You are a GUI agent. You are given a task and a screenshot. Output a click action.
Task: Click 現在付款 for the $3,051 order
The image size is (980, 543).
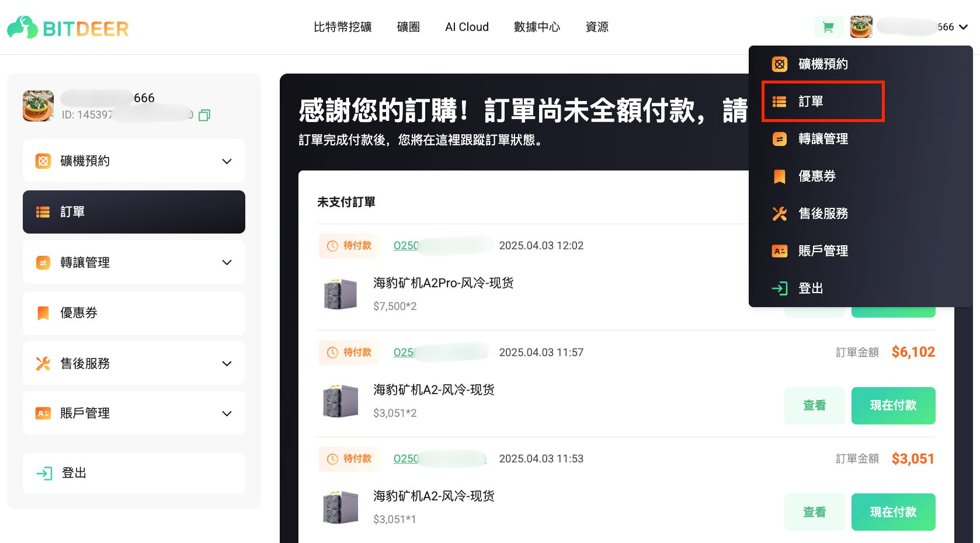(x=894, y=512)
